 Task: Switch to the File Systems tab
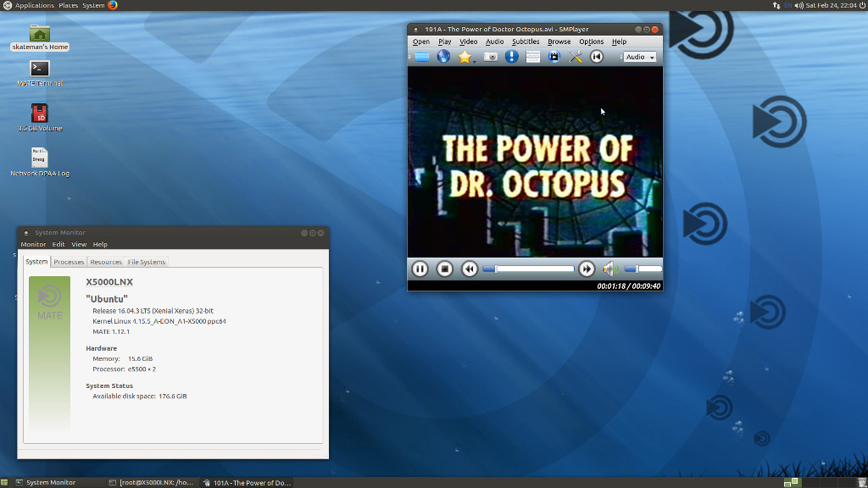[x=146, y=263]
